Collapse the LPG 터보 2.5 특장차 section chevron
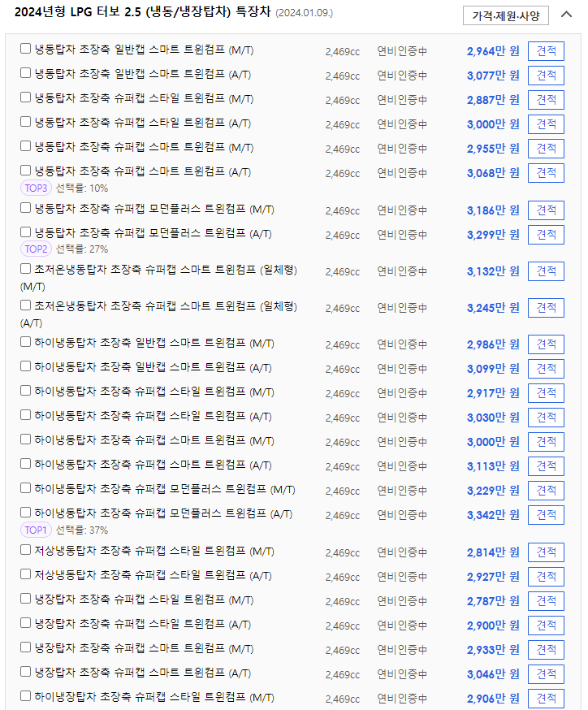This screenshot has width=588, height=710. (566, 15)
